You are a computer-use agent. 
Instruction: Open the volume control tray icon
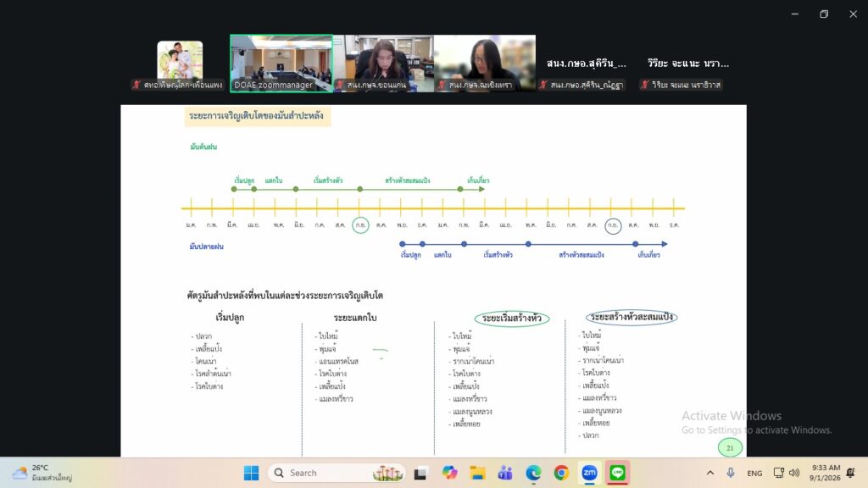(x=794, y=473)
